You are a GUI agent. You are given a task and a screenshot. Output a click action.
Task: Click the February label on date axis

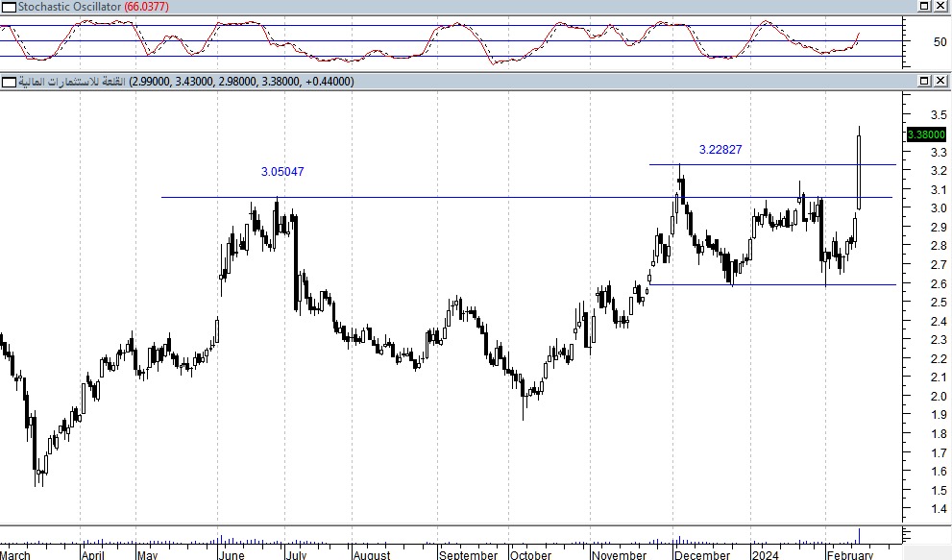pos(850,554)
